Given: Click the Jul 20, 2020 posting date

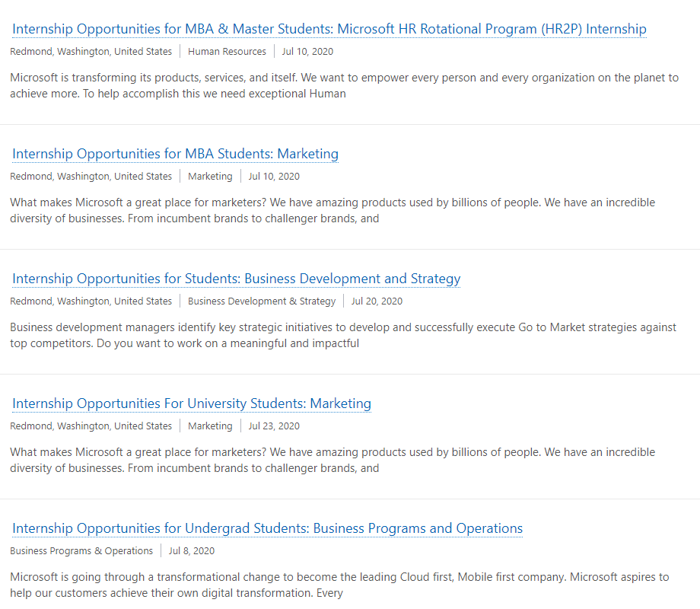Looking at the screenshot, I should pos(377,301).
